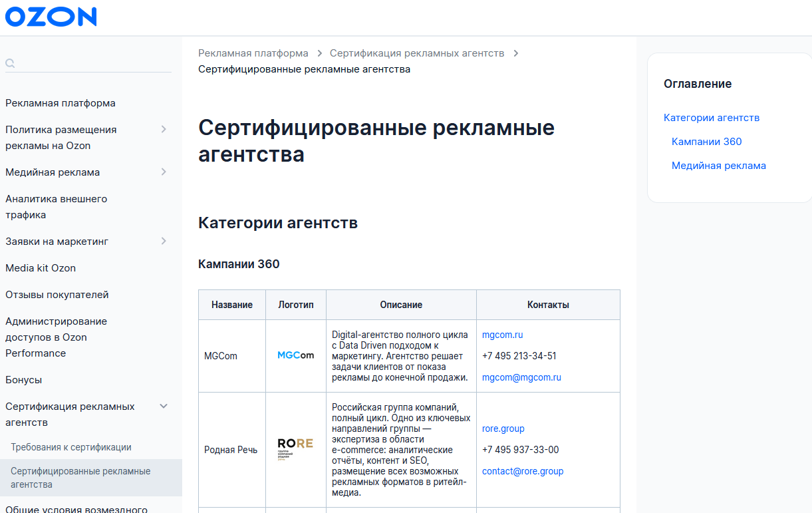Open Требования к сертификации subpage
812x513 pixels.
pos(71,447)
